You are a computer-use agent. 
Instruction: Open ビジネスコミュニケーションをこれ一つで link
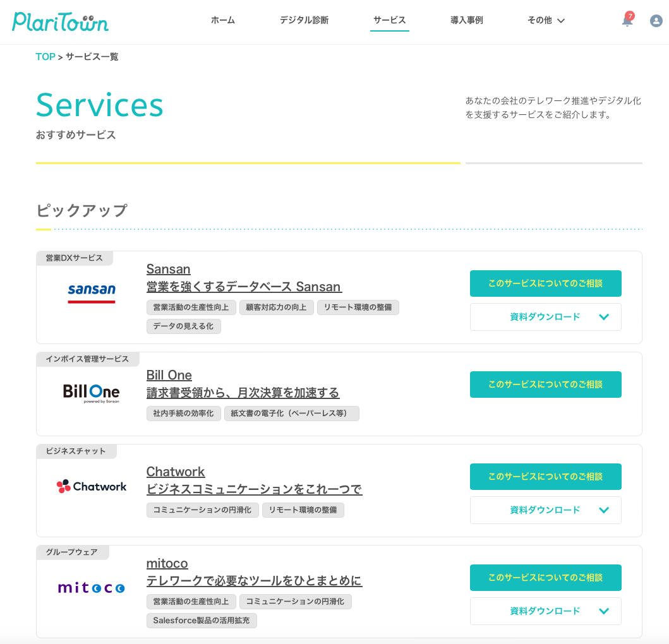(x=255, y=489)
